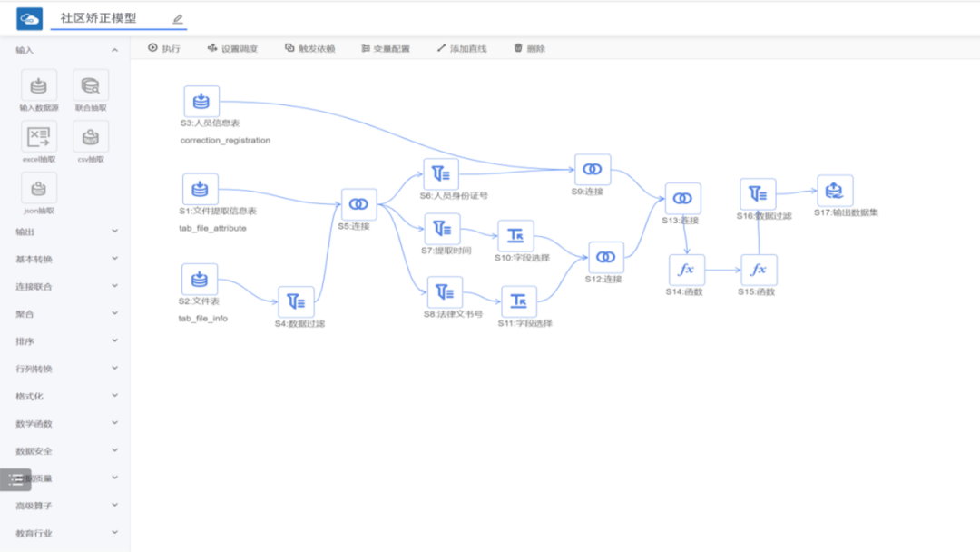Click the S17:输出数据集 output node
The image size is (980, 552).
coord(835,192)
